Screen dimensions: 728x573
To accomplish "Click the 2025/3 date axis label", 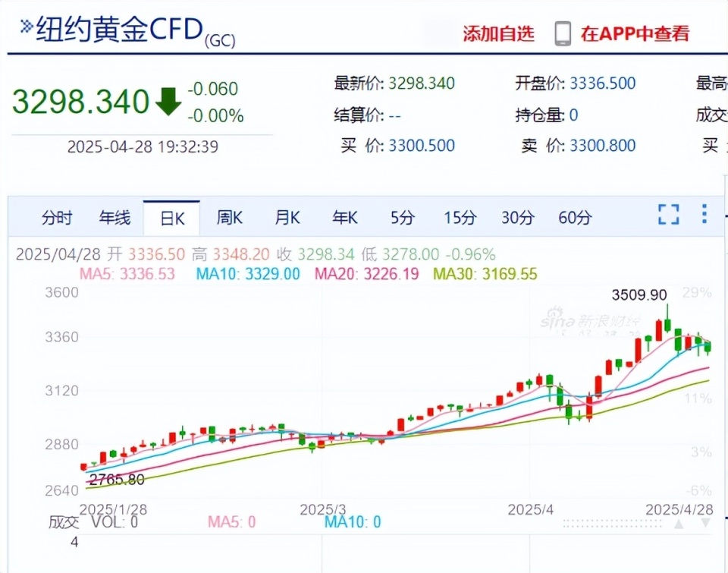I will 323,509.
